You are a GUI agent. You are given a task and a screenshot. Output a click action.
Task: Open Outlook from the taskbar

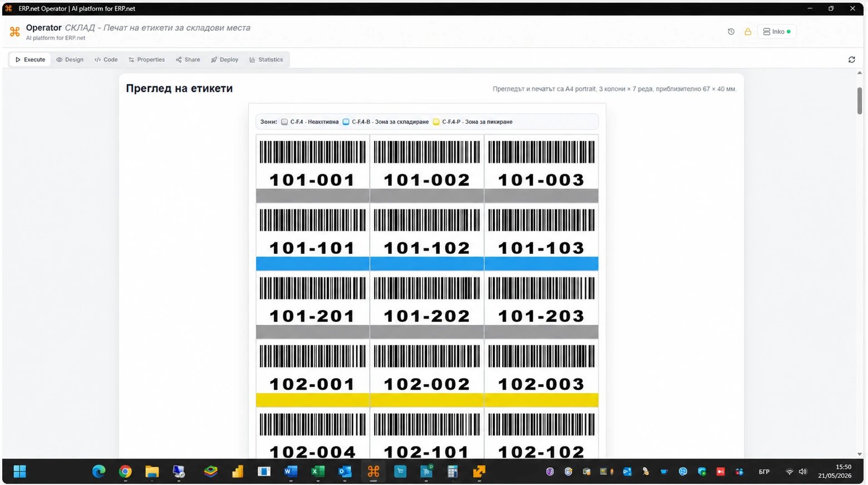pyautogui.click(x=345, y=472)
